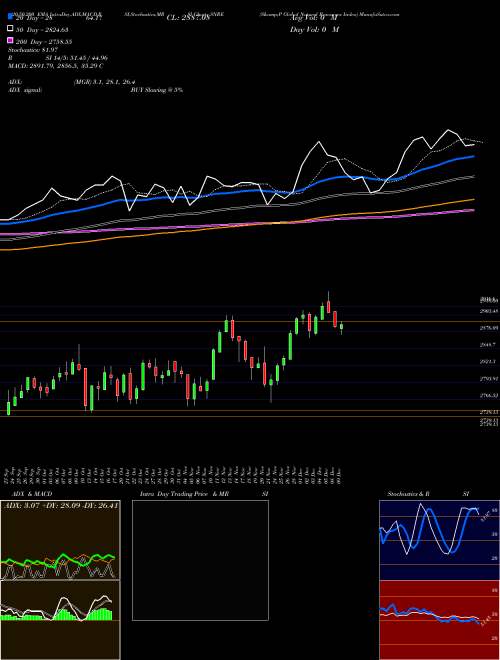Click the 'SI 14/3: 51.45 / 44.96' value

pos(77,58)
